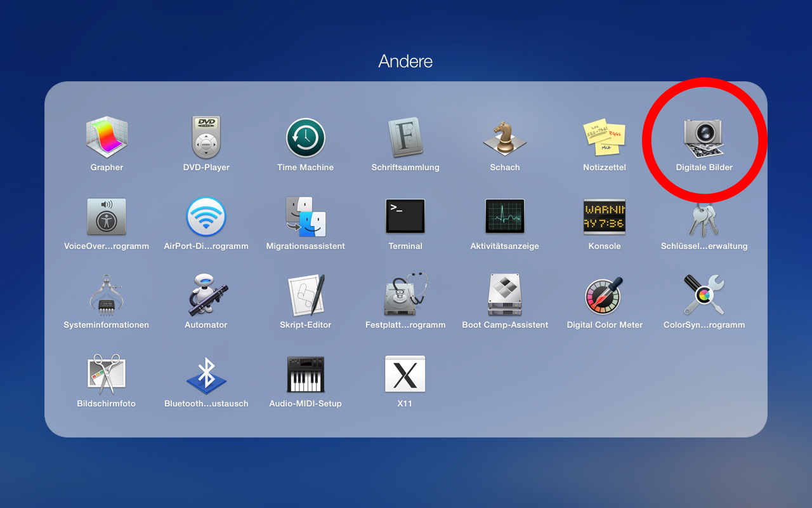Open Skript-Editor
The image size is (812, 508).
[x=305, y=295]
